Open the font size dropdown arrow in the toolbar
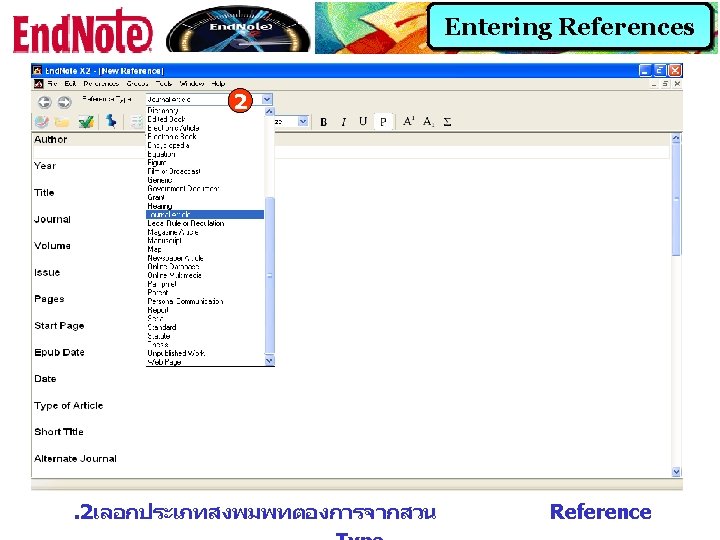 302,121
